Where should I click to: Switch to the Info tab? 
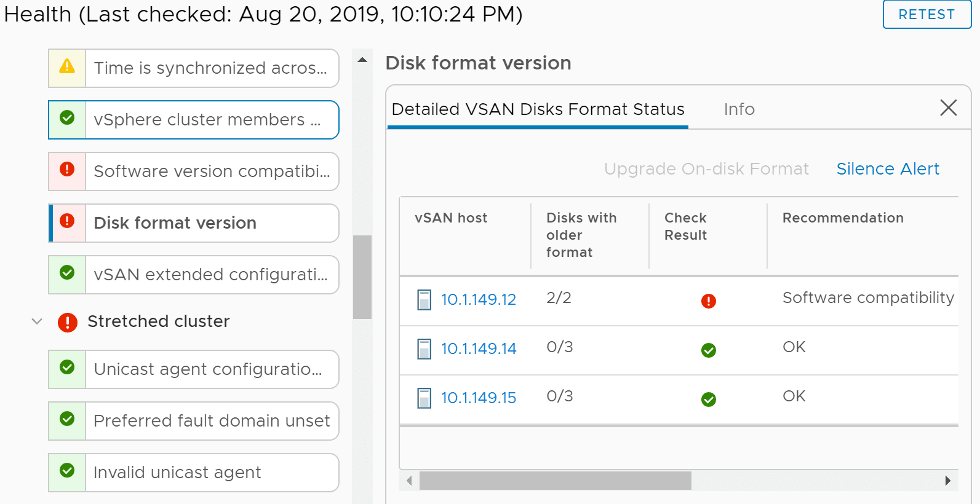[x=739, y=109]
